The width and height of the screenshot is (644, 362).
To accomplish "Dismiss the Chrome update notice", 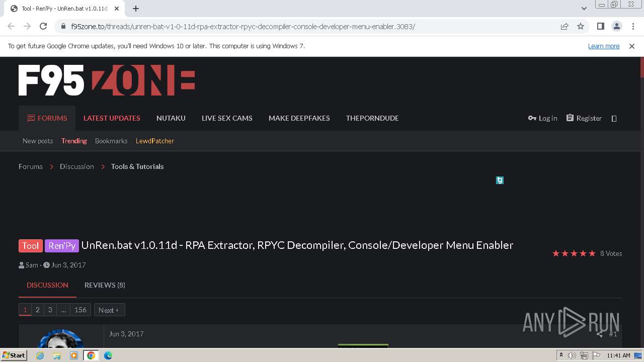I will [x=632, y=46].
